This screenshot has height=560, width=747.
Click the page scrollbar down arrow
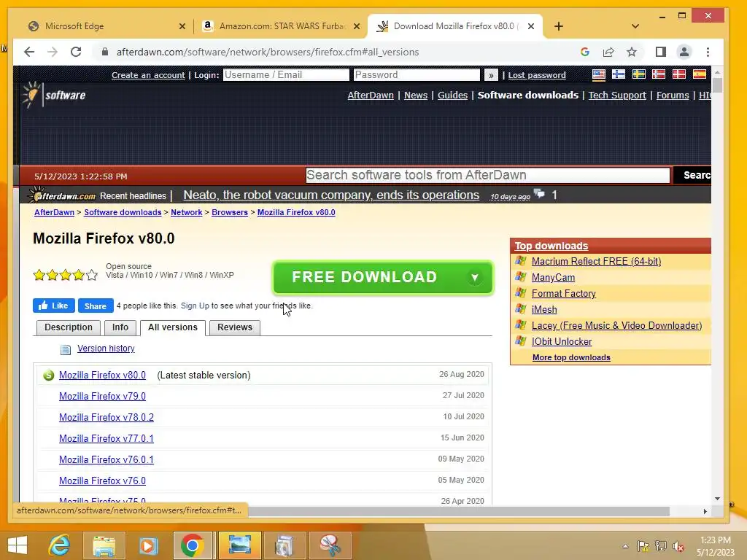(x=718, y=499)
